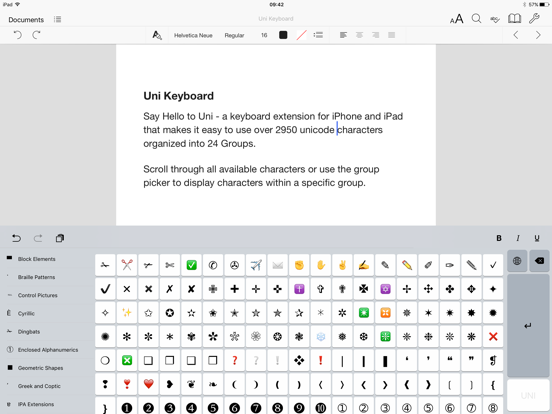The image size is (552, 414).
Task: Toggle italic with I key
Action: coord(518,238)
